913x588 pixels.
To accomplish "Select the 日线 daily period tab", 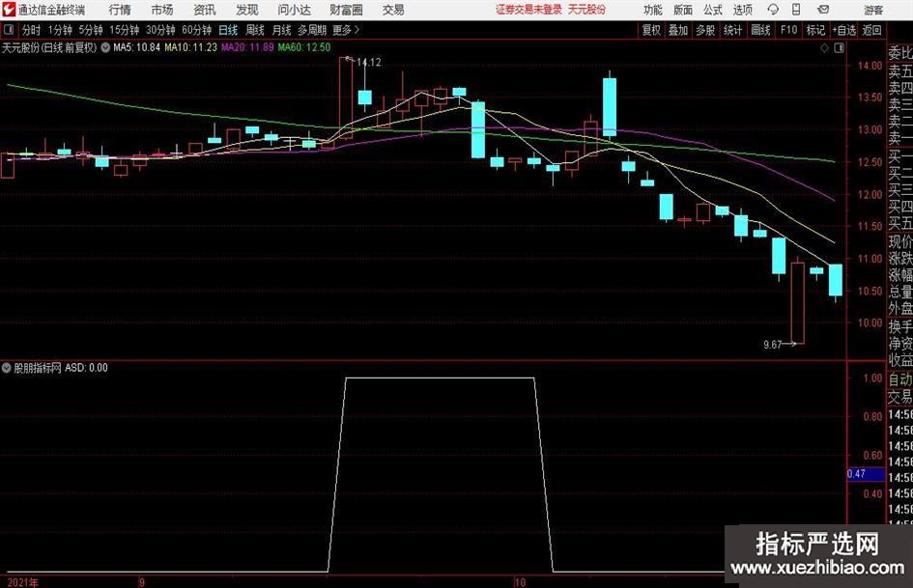I will (x=228, y=30).
